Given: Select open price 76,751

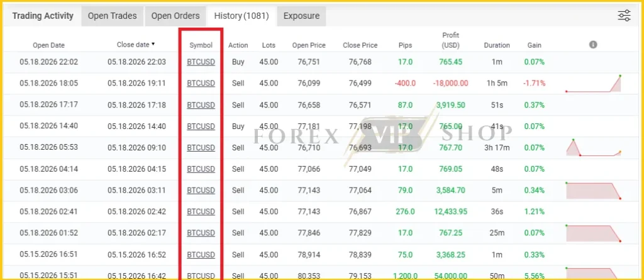Looking at the screenshot, I should click(309, 62).
